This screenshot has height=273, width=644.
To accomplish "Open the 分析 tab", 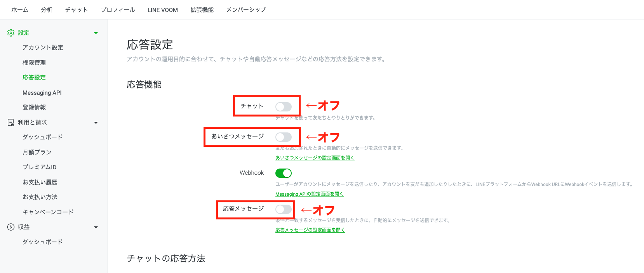I will (x=47, y=10).
